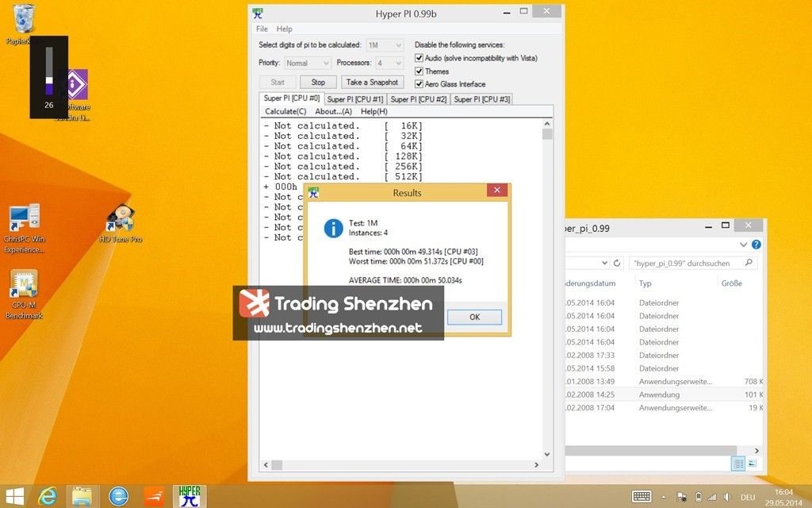Toggle the Aero Glass Interface checkbox
This screenshot has width=812, height=508.
(419, 84)
